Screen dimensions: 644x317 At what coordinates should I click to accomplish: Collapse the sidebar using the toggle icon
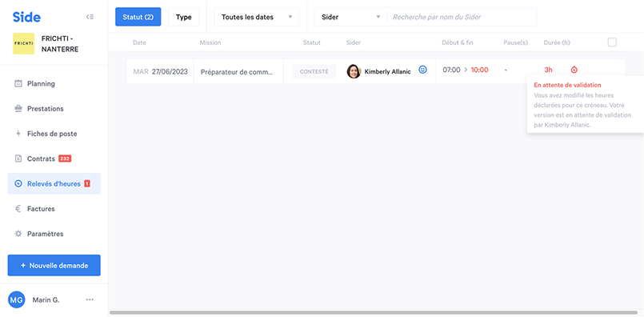click(90, 17)
